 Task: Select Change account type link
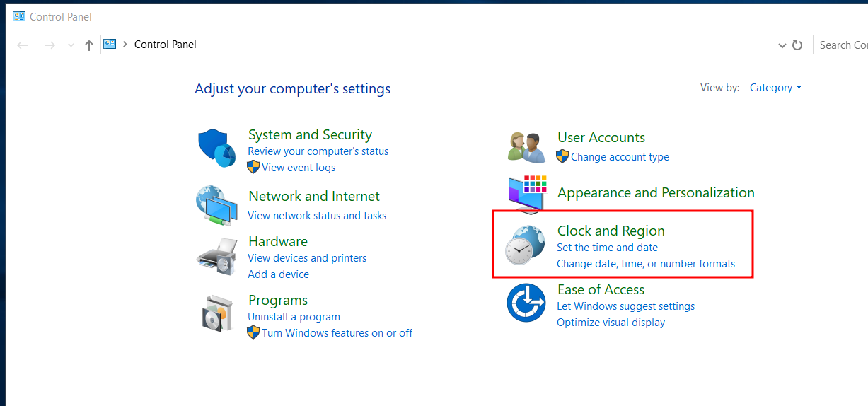click(x=620, y=157)
